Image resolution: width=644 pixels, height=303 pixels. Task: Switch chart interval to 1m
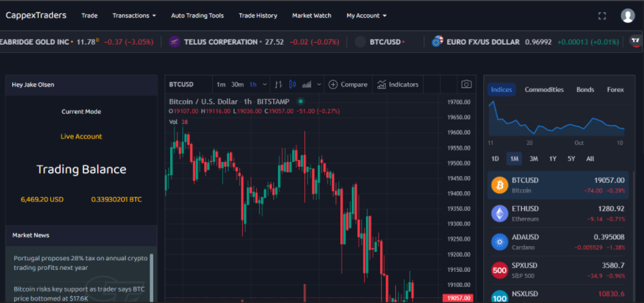(221, 85)
